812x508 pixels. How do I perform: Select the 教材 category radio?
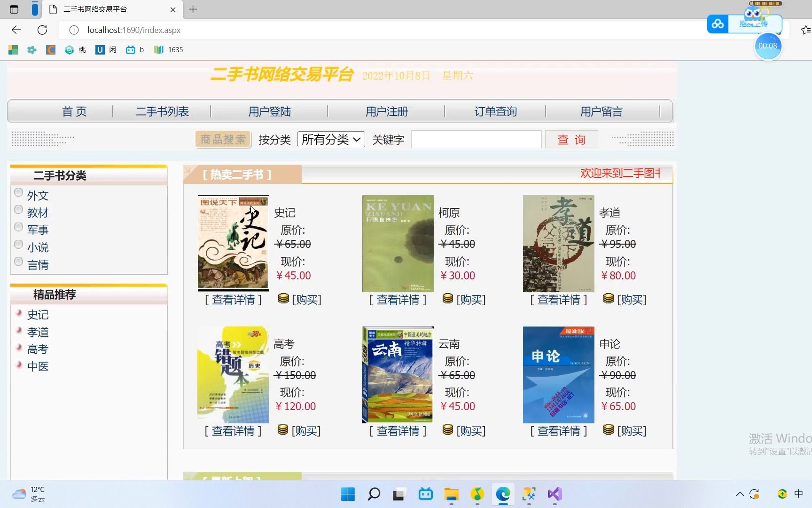tap(18, 209)
